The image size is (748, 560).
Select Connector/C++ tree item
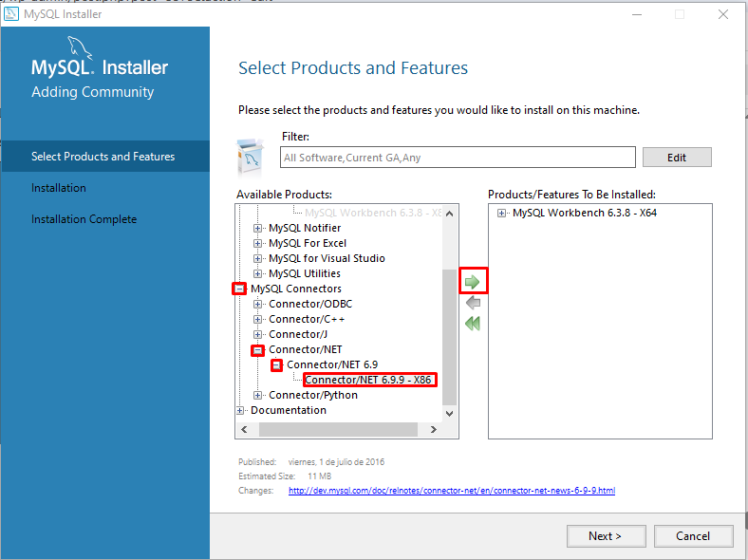[x=307, y=319]
